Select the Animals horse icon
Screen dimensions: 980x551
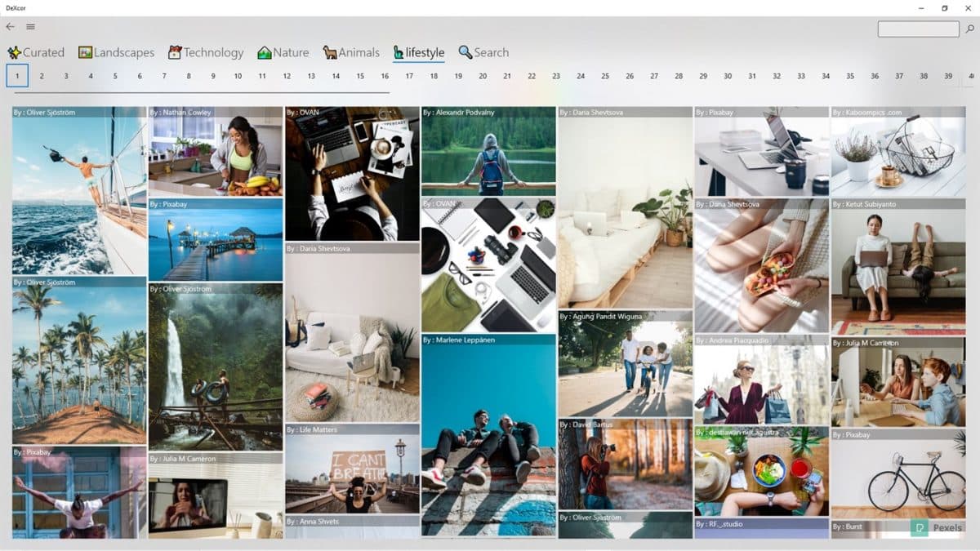330,51
